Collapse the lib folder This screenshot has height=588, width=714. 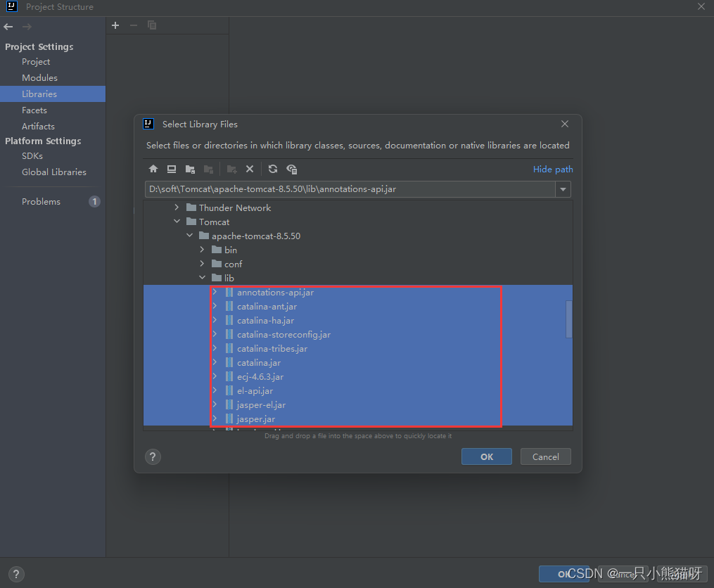click(x=202, y=277)
